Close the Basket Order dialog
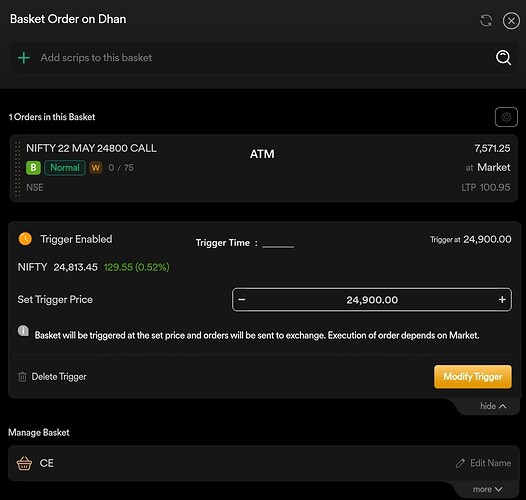 [x=511, y=21]
